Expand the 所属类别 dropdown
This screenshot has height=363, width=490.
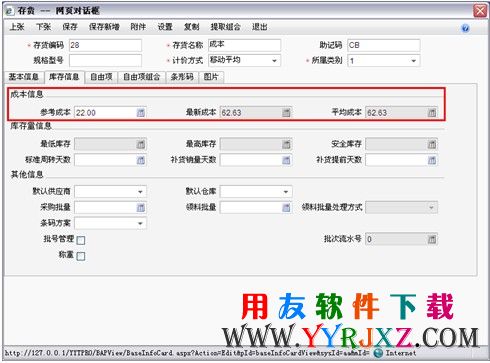413,61
